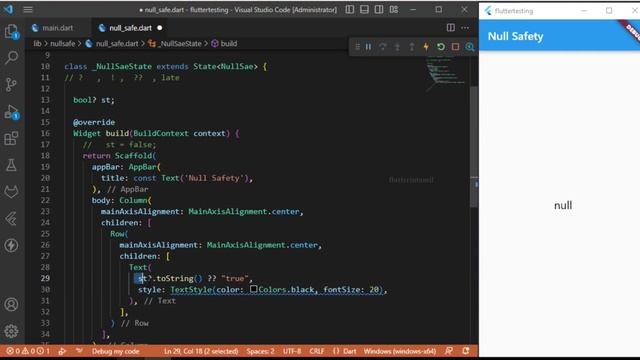Click the 'true' string on line 29
This screenshot has width=640, height=360.
[235, 278]
